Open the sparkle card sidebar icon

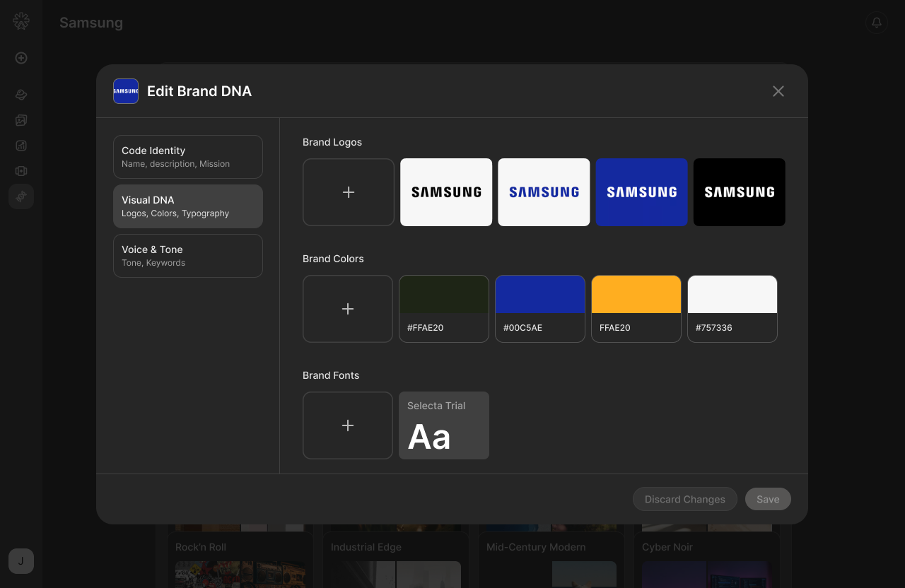(x=21, y=171)
